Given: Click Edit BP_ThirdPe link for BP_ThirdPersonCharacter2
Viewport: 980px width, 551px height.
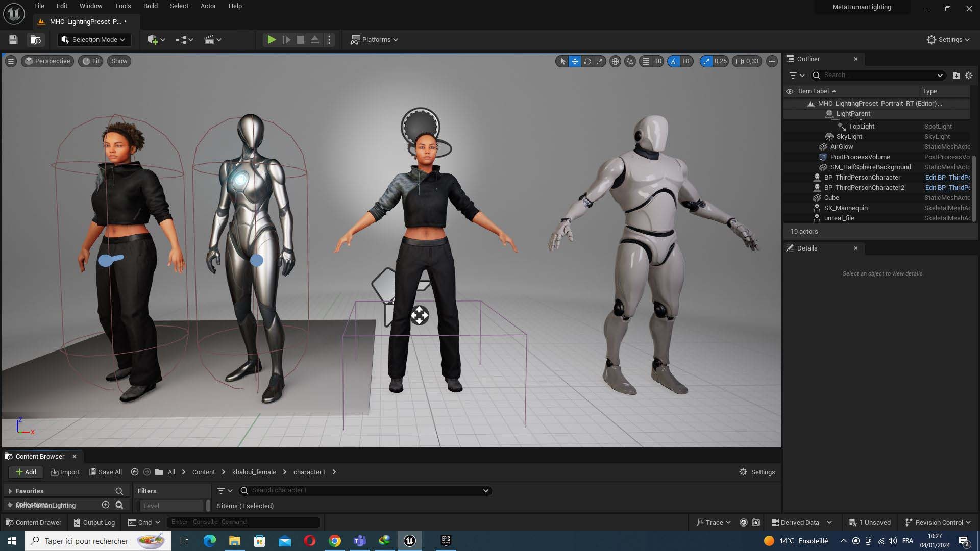Looking at the screenshot, I should (x=947, y=188).
